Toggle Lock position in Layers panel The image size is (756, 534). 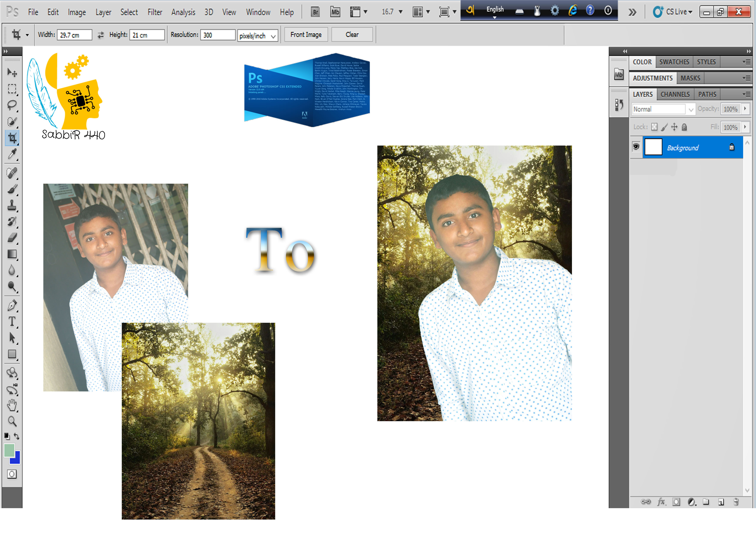tap(674, 127)
